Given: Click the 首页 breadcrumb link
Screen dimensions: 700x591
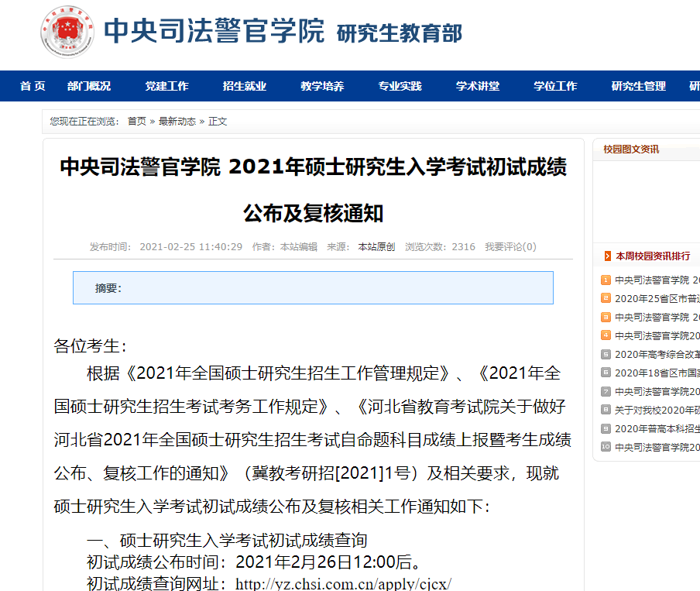Looking at the screenshot, I should [x=136, y=122].
